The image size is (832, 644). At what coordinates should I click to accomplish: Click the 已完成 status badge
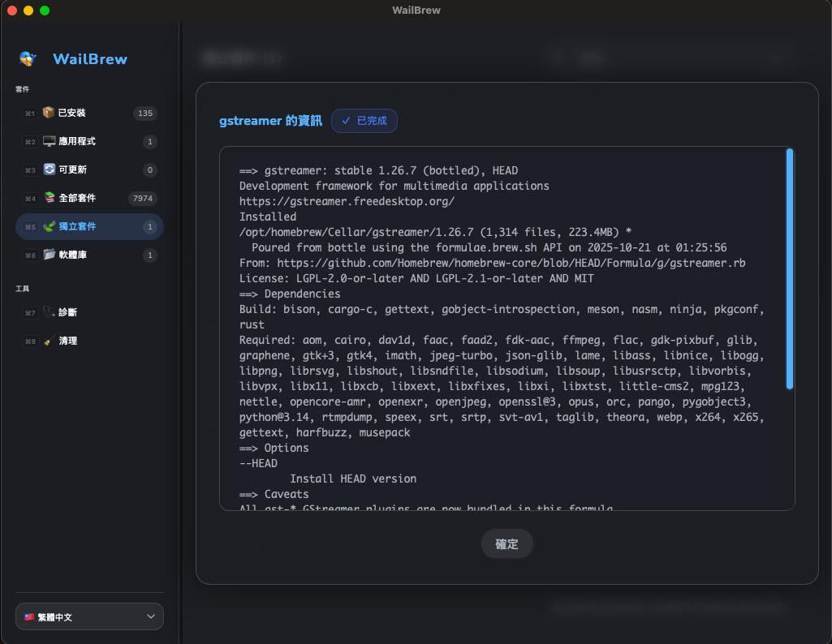[x=364, y=121]
